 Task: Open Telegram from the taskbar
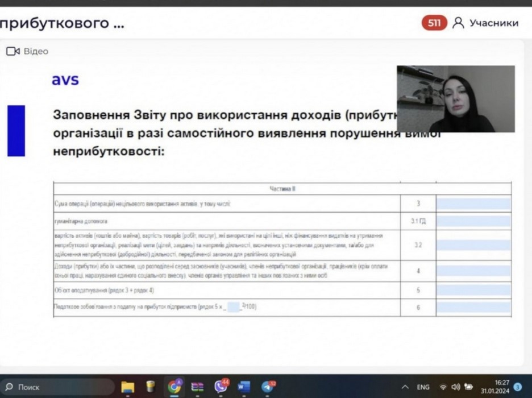tap(268, 387)
